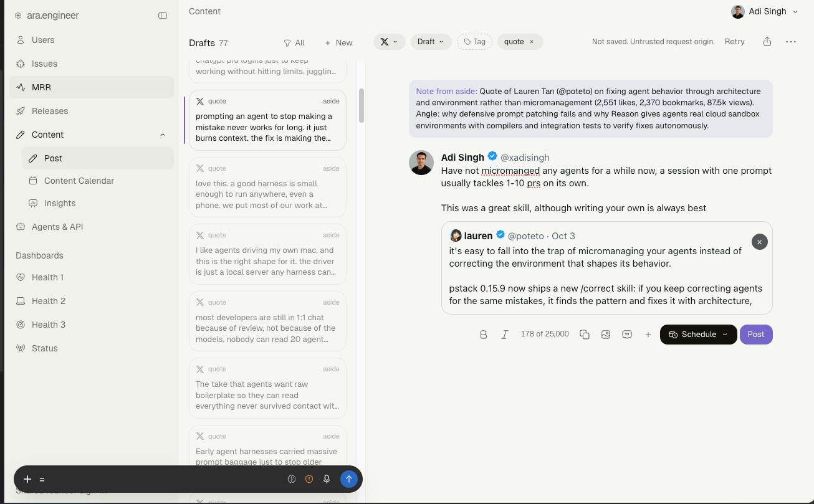
Task: Open the Health 1 dashboard
Action: (x=92, y=277)
